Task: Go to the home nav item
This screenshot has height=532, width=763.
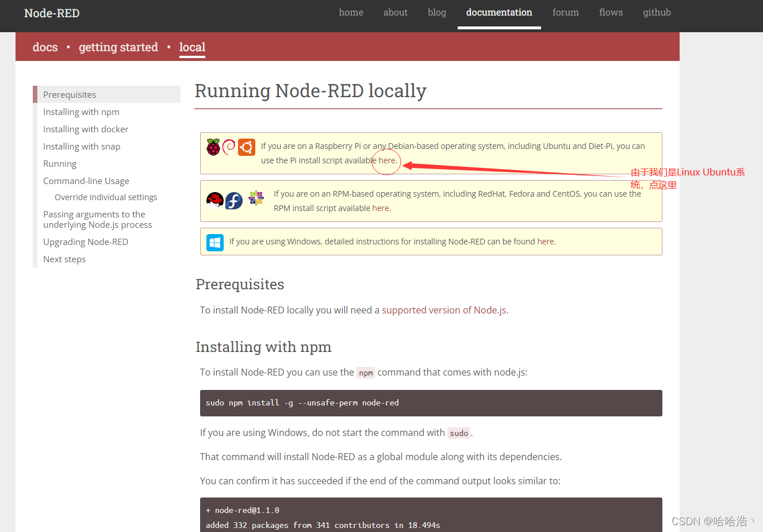Action: 351,12
